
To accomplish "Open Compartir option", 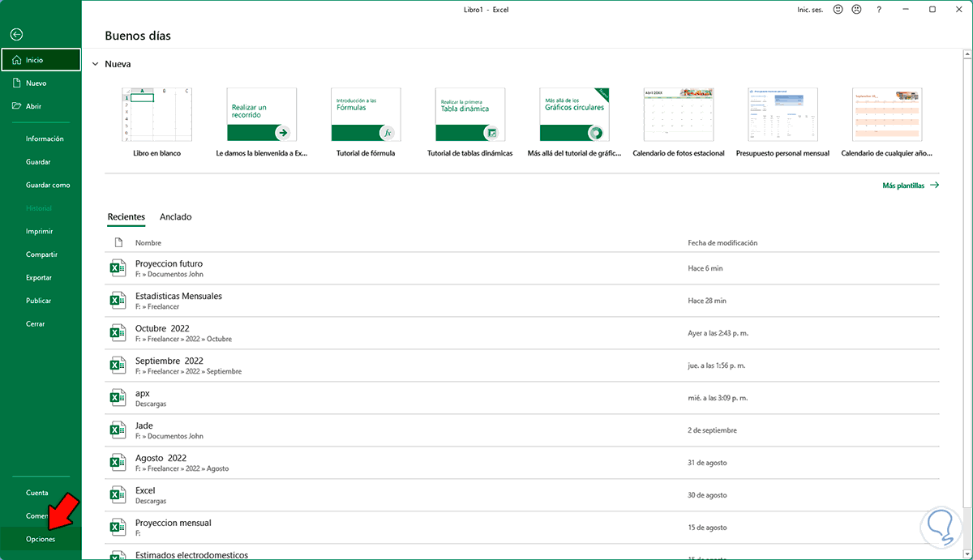I will [x=41, y=254].
